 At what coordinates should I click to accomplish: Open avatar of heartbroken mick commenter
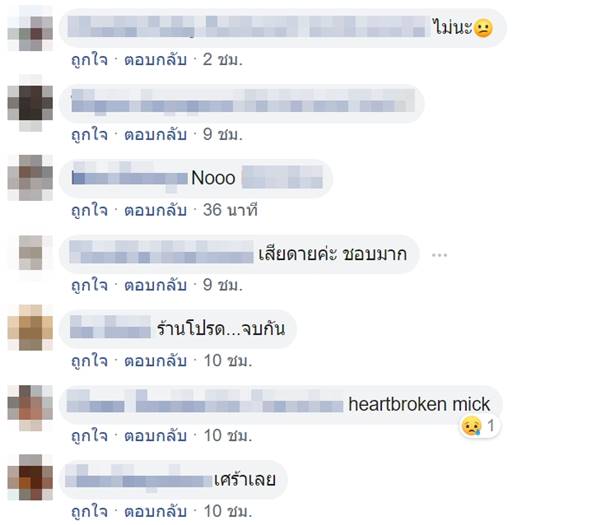(30, 408)
